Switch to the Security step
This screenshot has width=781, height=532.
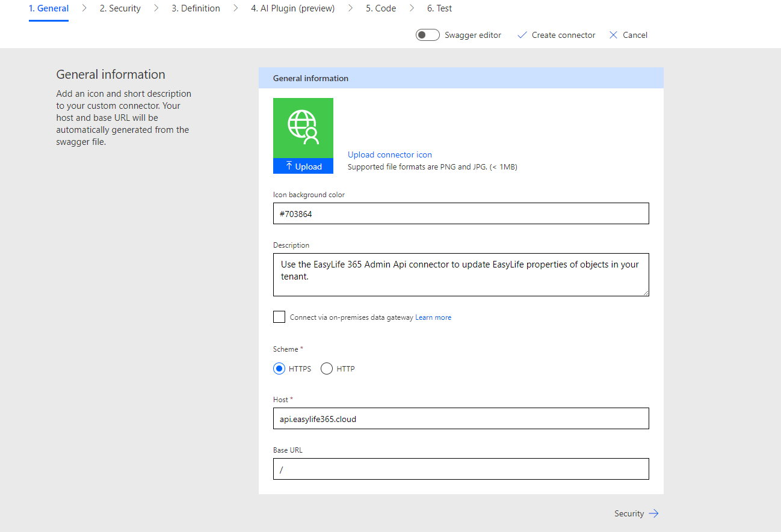120,8
